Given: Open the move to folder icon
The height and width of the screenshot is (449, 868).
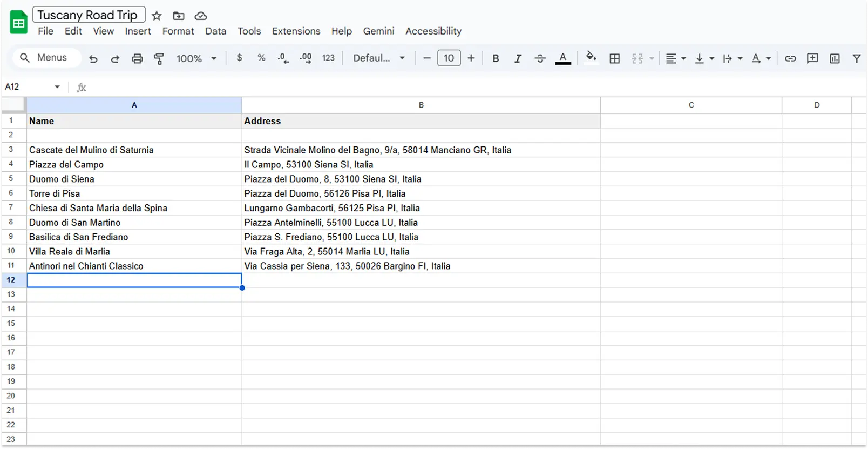Looking at the screenshot, I should [x=179, y=16].
